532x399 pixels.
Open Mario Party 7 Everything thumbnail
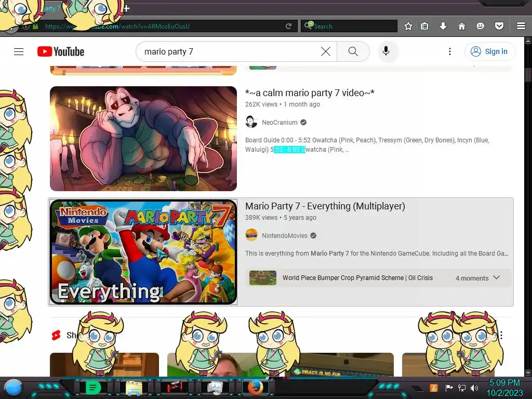tap(143, 252)
